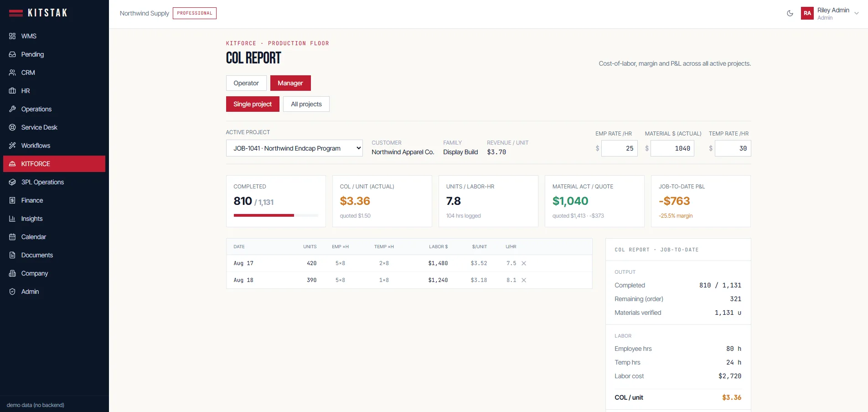Open the Insights page
868x412 pixels.
click(x=54, y=219)
